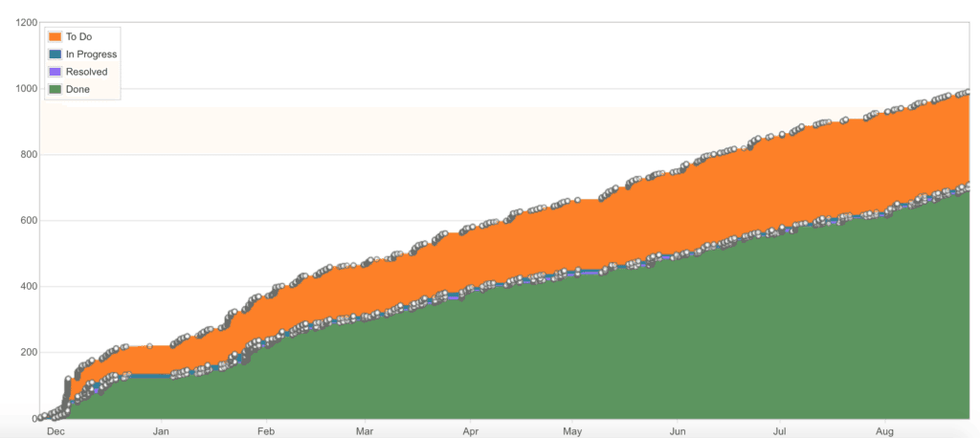Select the Aug label on the time axis
980x438 pixels.
885,431
